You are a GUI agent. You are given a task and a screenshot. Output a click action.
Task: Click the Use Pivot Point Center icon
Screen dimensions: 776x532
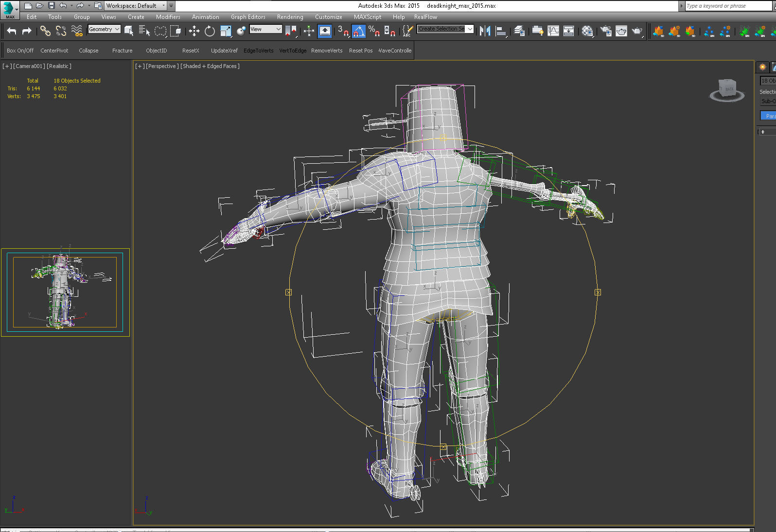pos(291,31)
